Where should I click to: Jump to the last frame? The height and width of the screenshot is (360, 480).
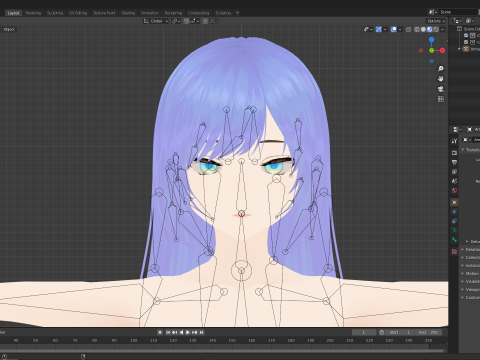[201, 332]
